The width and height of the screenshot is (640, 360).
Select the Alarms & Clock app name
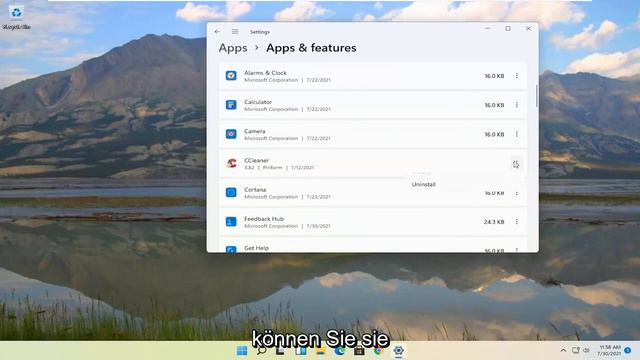click(x=265, y=73)
